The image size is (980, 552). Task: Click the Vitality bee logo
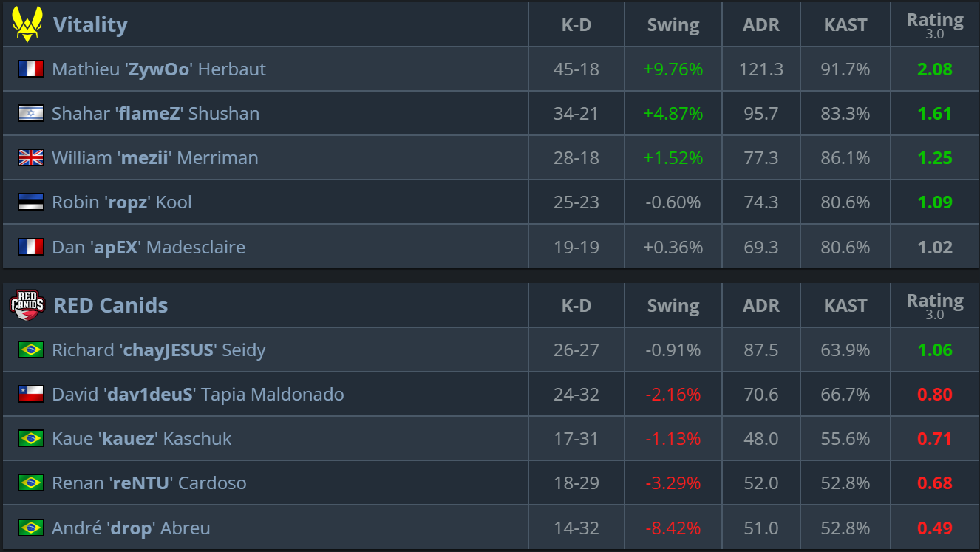click(x=28, y=24)
